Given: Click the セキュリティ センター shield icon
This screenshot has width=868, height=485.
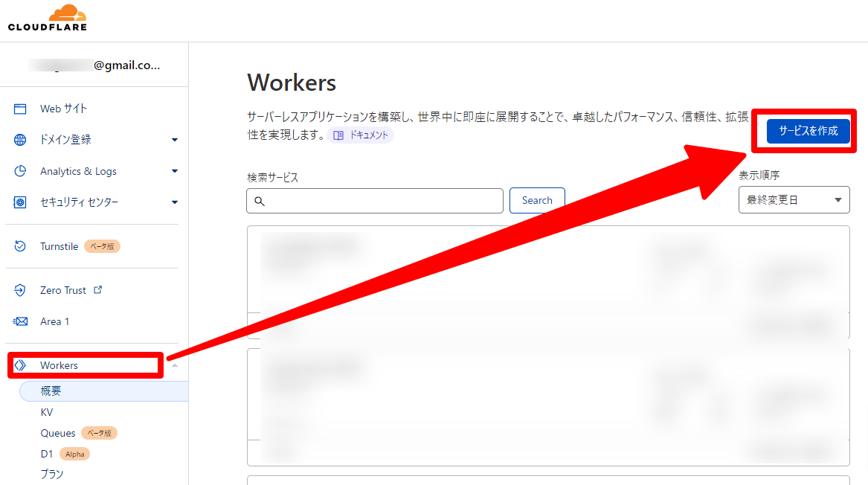Looking at the screenshot, I should click(x=20, y=202).
